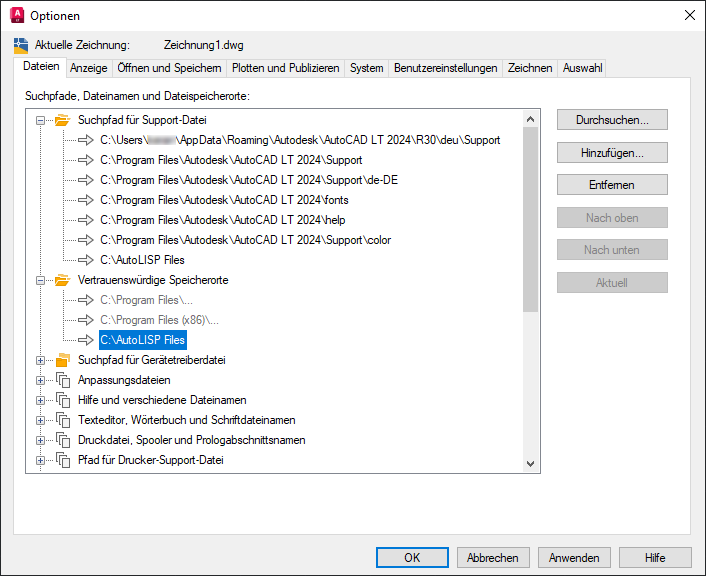Viewport: 706px width, 576px height.
Task: Click the Hinzufügen... button
Action: click(x=612, y=153)
